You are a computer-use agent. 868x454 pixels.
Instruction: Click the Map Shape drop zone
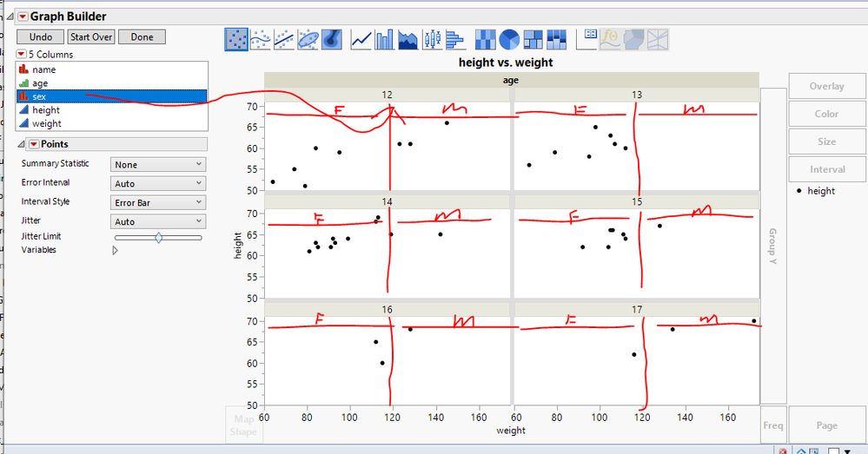click(x=243, y=425)
